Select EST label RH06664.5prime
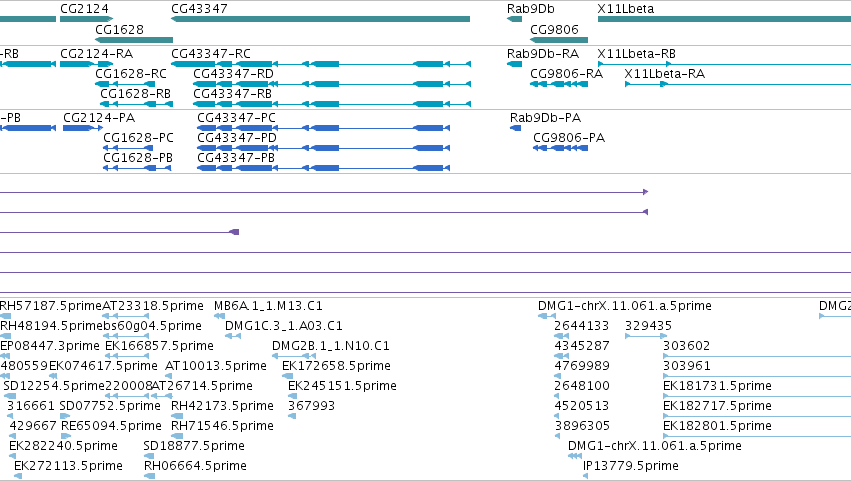 click(x=195, y=466)
